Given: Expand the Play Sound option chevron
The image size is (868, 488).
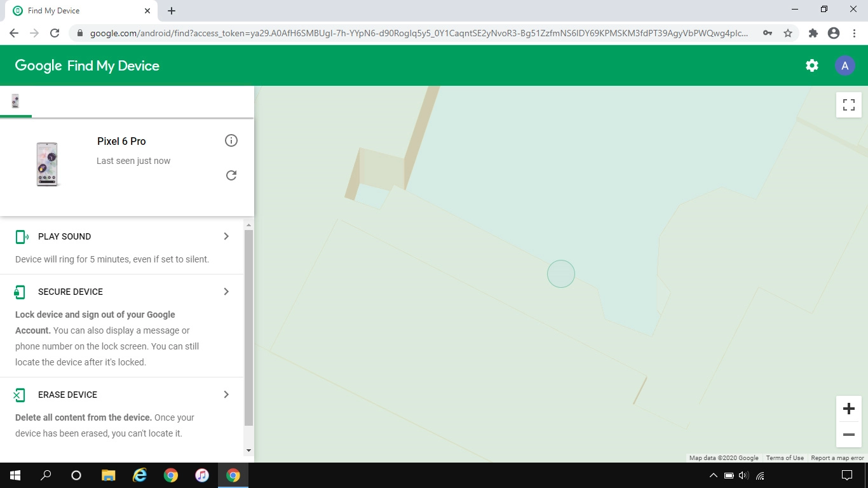Looking at the screenshot, I should click(x=226, y=236).
